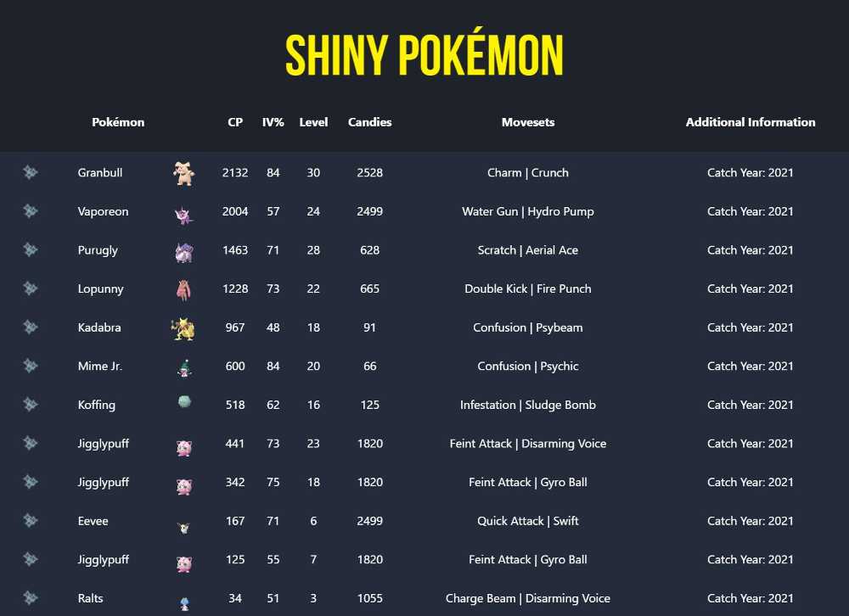Viewport: 849px width, 616px height.
Task: Click the 'Charm | Crunch' moveset text
Action: pyautogui.click(x=528, y=173)
